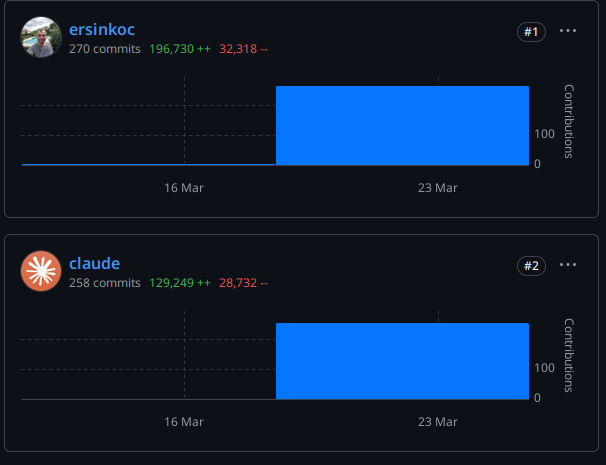Click the Contributions axis title in ersinkoc's chart
The height and width of the screenshot is (465, 606).
pos(569,121)
